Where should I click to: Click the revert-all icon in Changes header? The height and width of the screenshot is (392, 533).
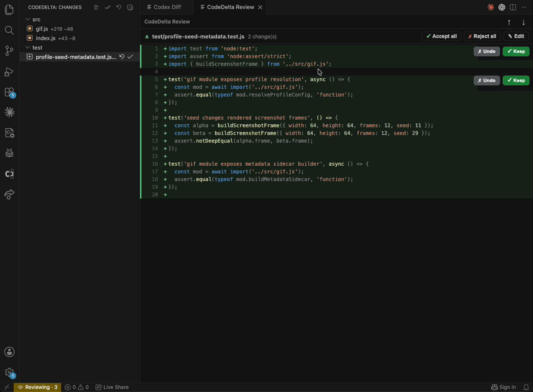click(x=119, y=7)
